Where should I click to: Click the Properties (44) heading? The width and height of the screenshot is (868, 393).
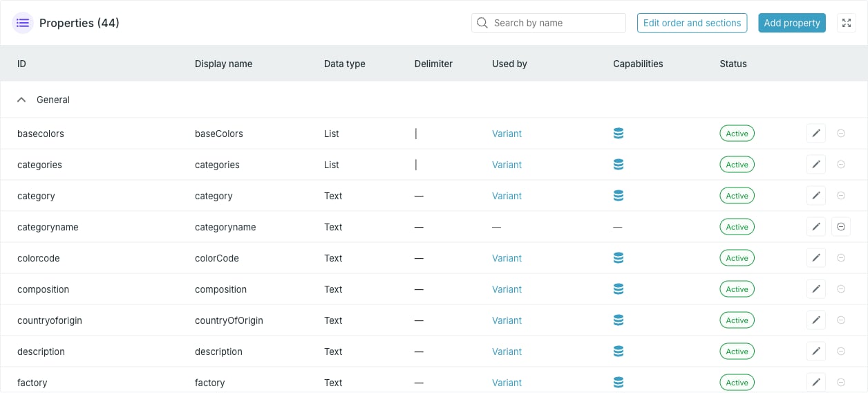click(x=79, y=23)
